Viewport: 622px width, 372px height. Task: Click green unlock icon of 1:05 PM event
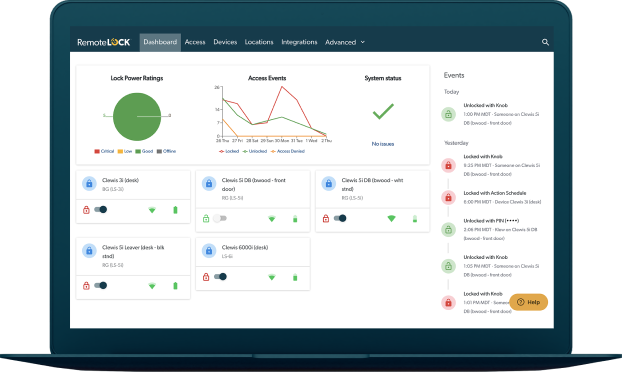(x=448, y=266)
